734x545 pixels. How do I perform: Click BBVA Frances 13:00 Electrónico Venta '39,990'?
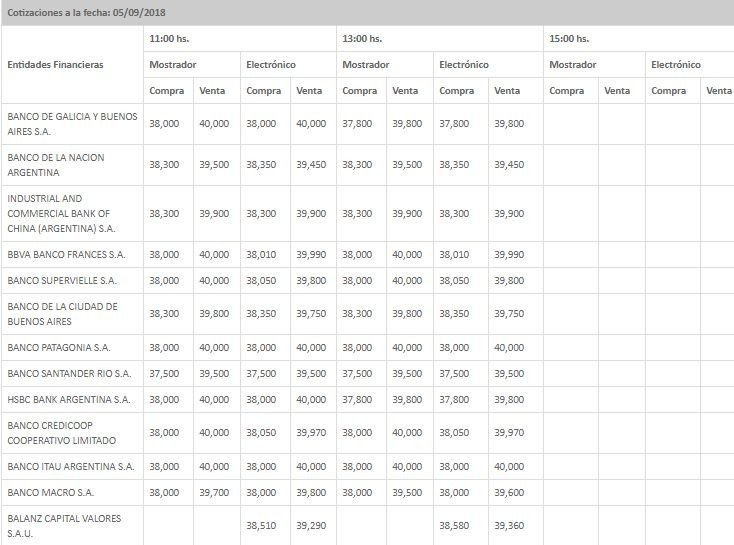coord(509,255)
